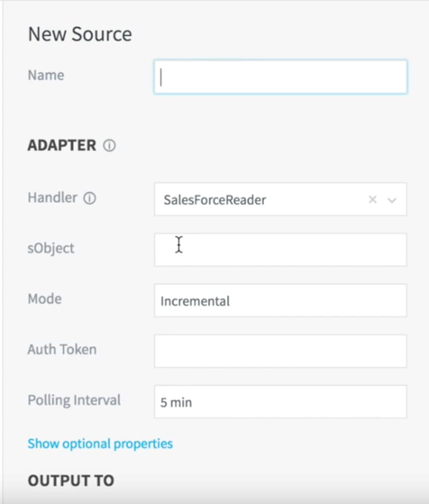Screen dimensions: 429x504
Task: Clear the SalesForceReader handler selection
Action: [x=372, y=199]
